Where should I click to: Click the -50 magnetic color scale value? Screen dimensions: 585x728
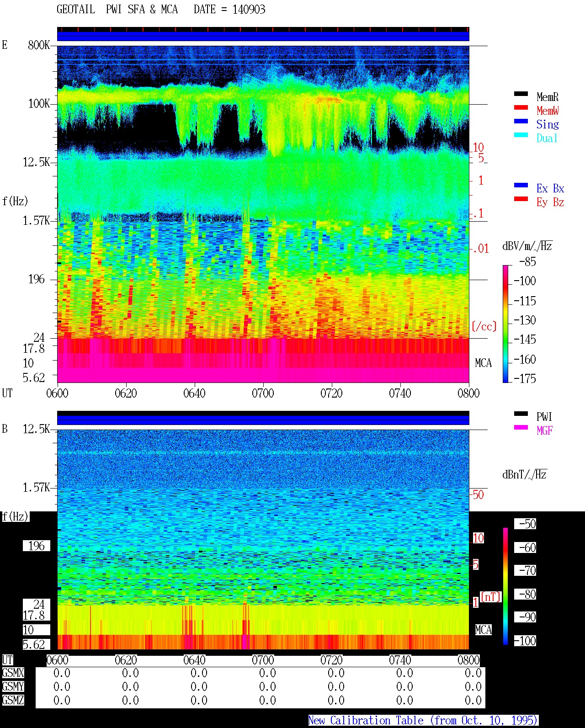526,524
